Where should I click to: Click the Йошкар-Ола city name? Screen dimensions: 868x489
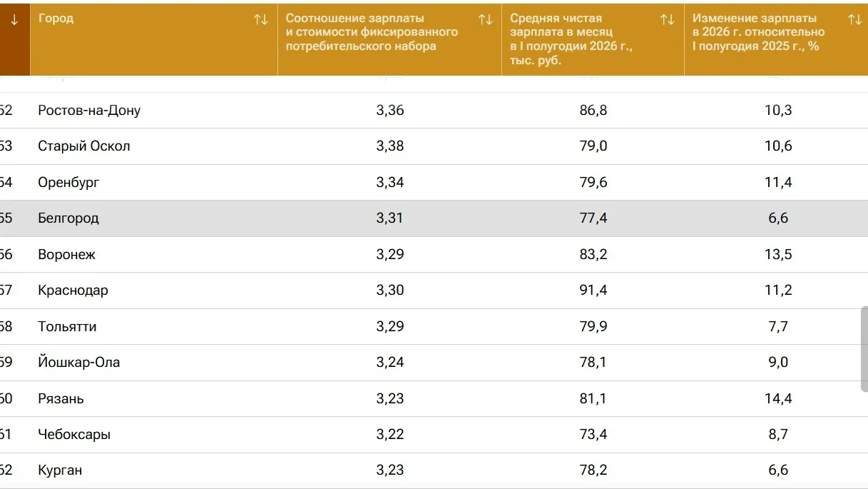(x=79, y=363)
